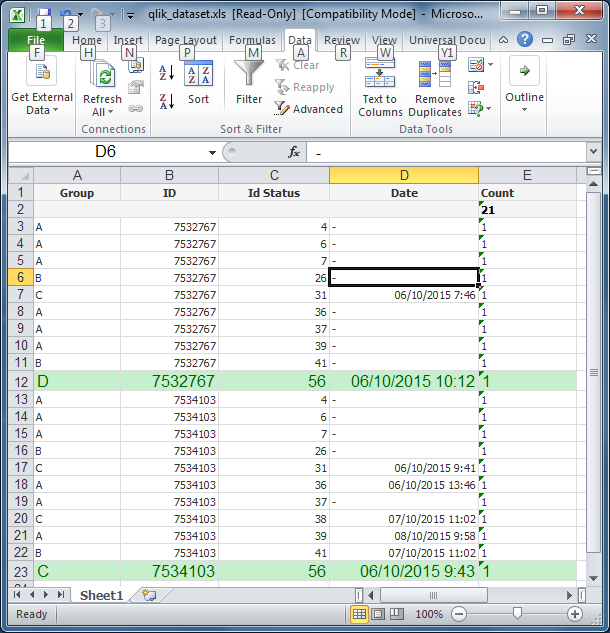Click cell with date 06/10/2015 7:46

404,295
